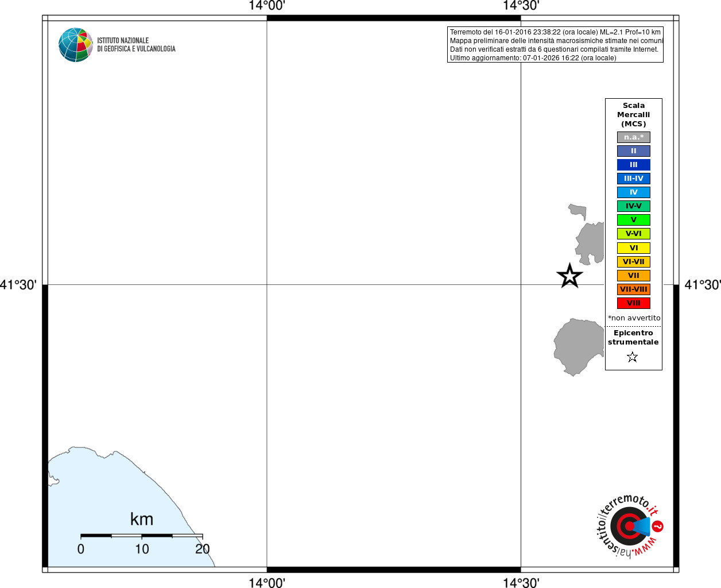Click the km scale bar label
This screenshot has height=588, width=721.
142,519
